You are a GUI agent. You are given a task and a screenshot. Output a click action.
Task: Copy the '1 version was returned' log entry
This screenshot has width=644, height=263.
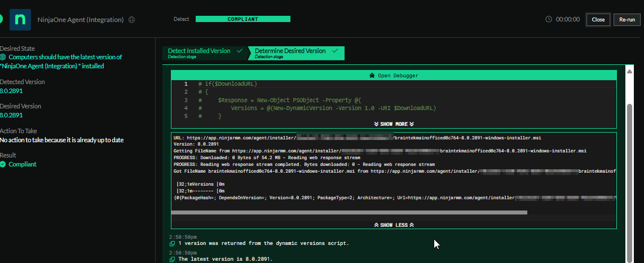point(173,244)
